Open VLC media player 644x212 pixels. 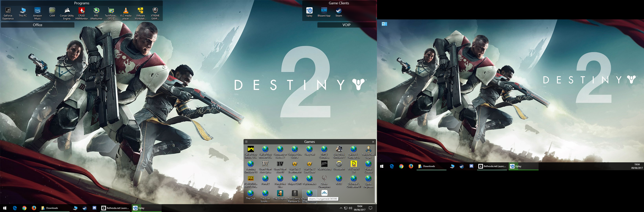click(126, 10)
